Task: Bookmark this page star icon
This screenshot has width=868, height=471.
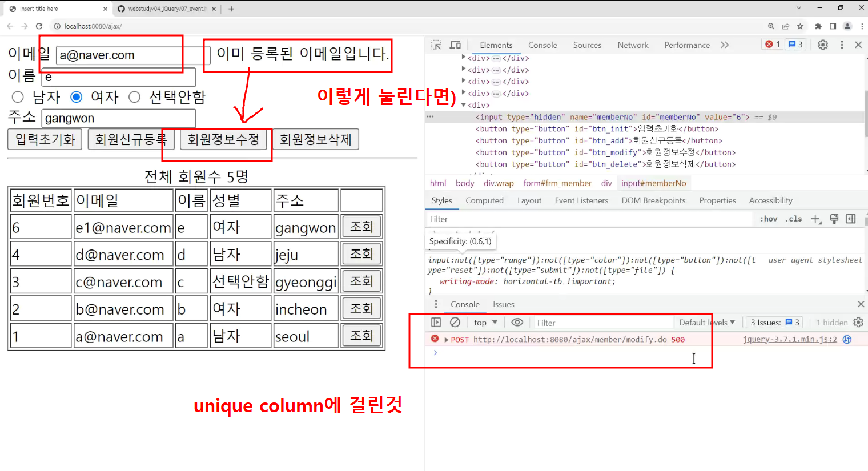Action: (800, 26)
